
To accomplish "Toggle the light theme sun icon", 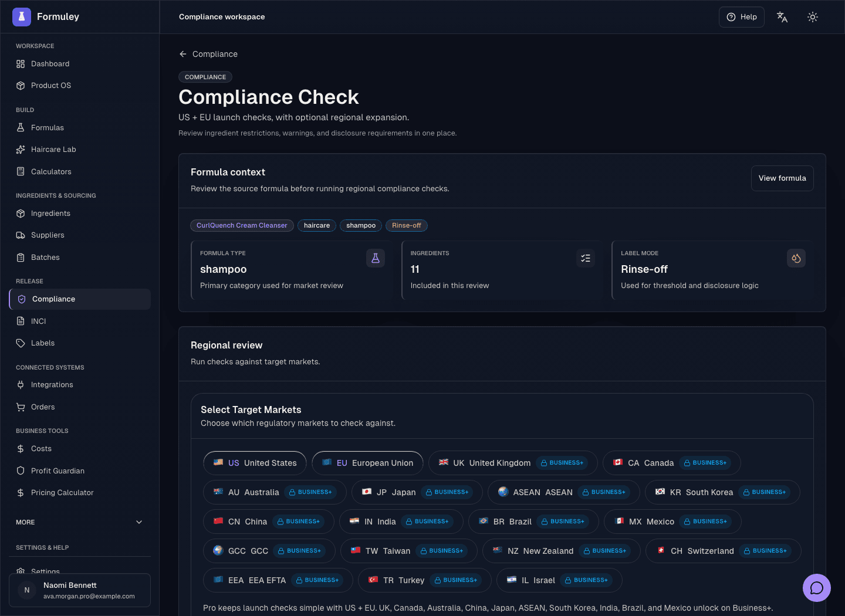I will (813, 17).
